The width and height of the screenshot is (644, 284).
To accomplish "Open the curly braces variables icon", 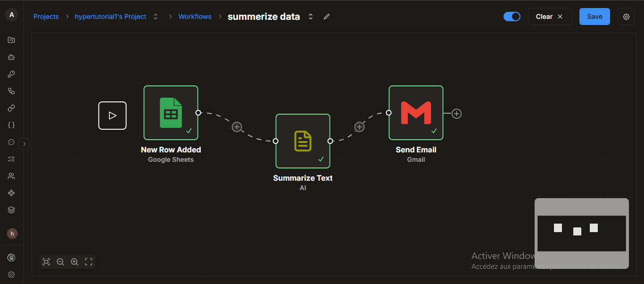I will click(x=11, y=125).
